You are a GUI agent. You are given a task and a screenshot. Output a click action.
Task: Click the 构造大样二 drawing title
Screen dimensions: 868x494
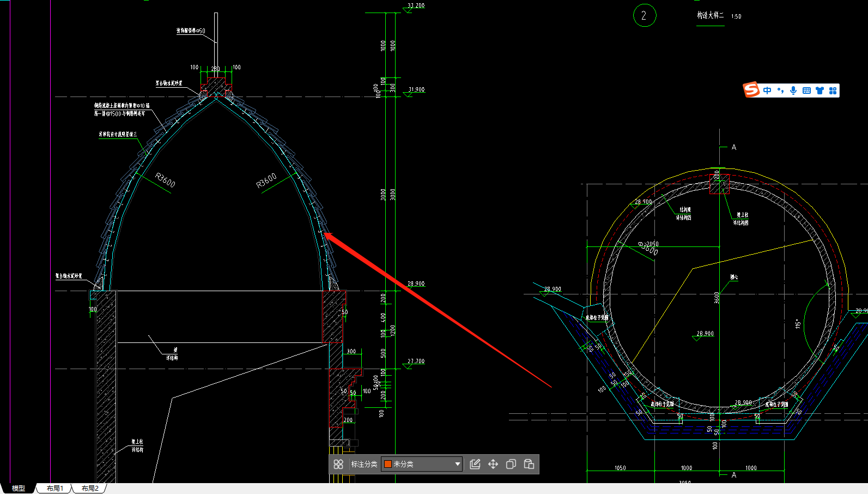711,16
